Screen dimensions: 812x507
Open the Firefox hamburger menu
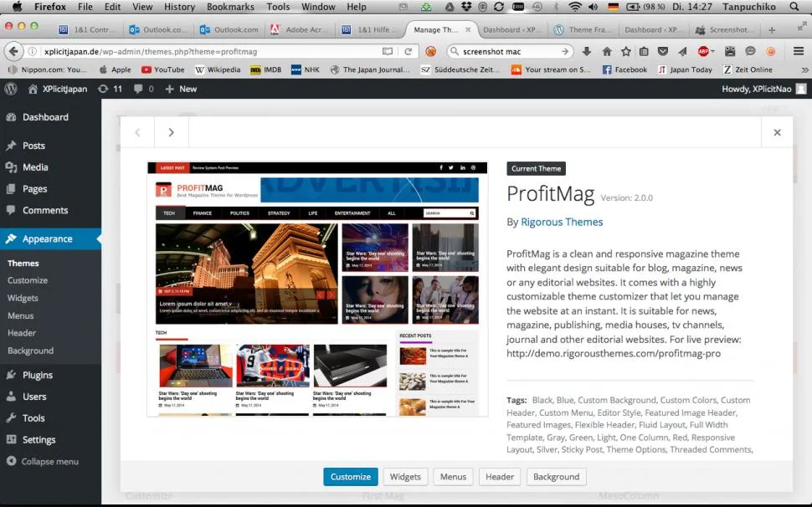click(x=798, y=51)
